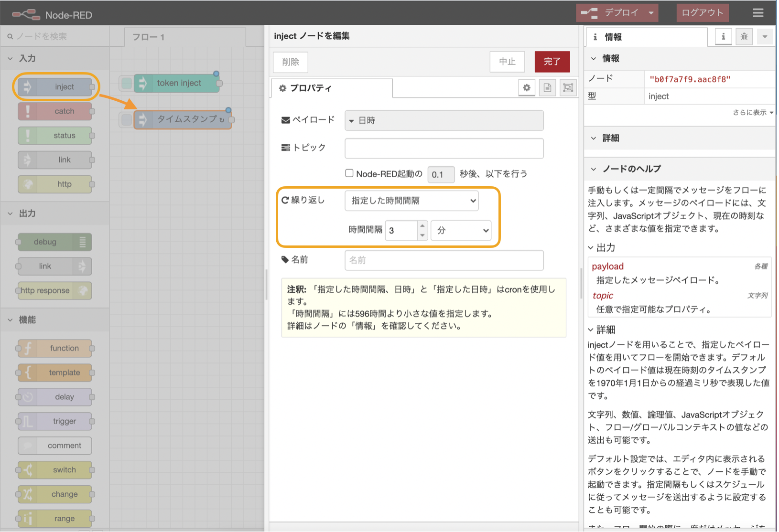Open the hamburger main menu
Screen dimensions: 779x532
(x=758, y=13)
